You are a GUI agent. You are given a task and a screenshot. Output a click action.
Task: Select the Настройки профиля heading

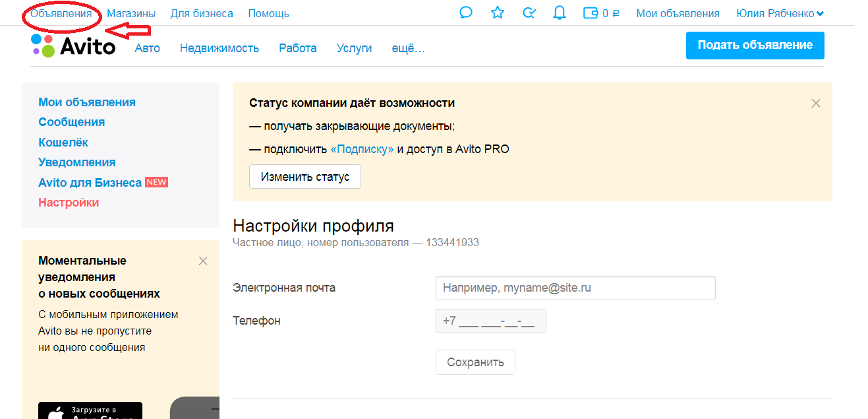314,226
